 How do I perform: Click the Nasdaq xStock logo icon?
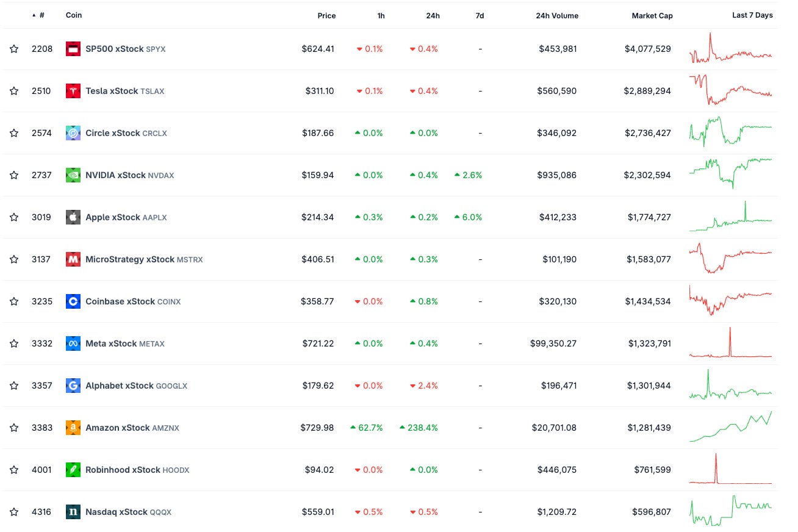pyautogui.click(x=73, y=512)
